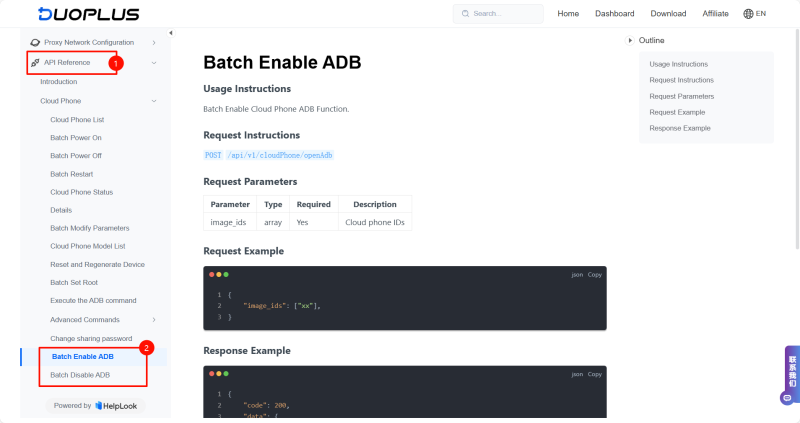Image resolution: width=800 pixels, height=423 pixels.
Task: Click the magnifier icon in search box
Action: (x=465, y=14)
